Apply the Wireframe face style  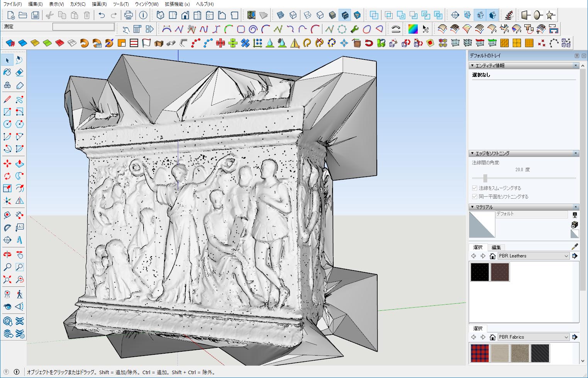(308, 15)
